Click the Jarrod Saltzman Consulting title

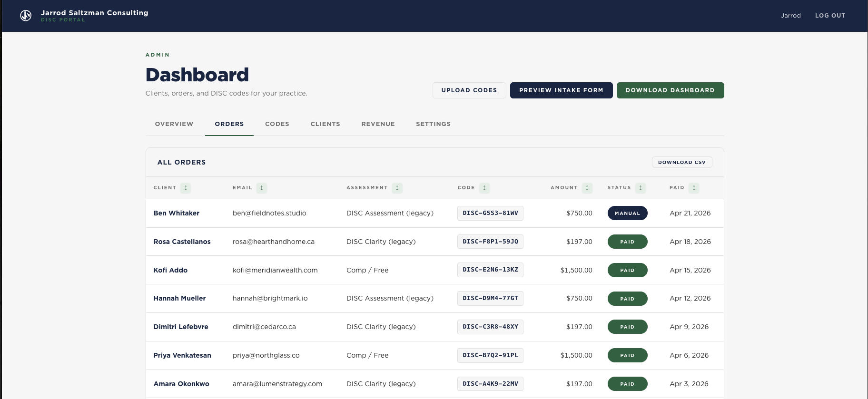(x=95, y=13)
